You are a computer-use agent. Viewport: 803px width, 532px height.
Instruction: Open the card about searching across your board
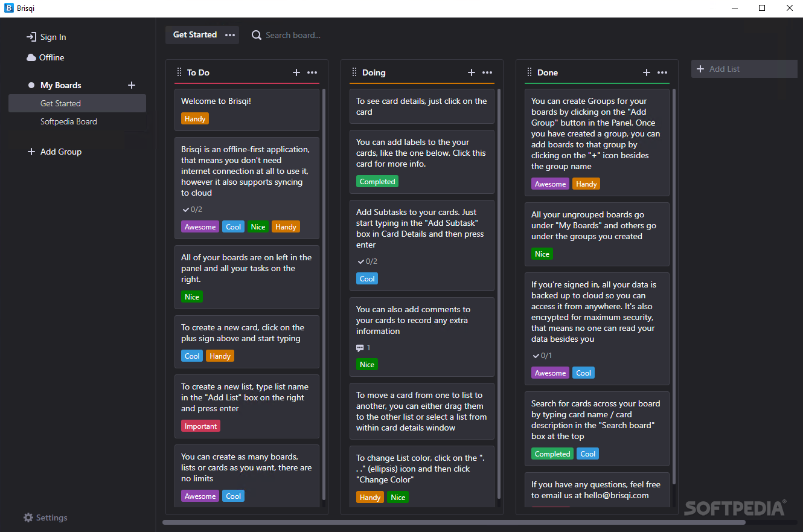click(x=597, y=429)
